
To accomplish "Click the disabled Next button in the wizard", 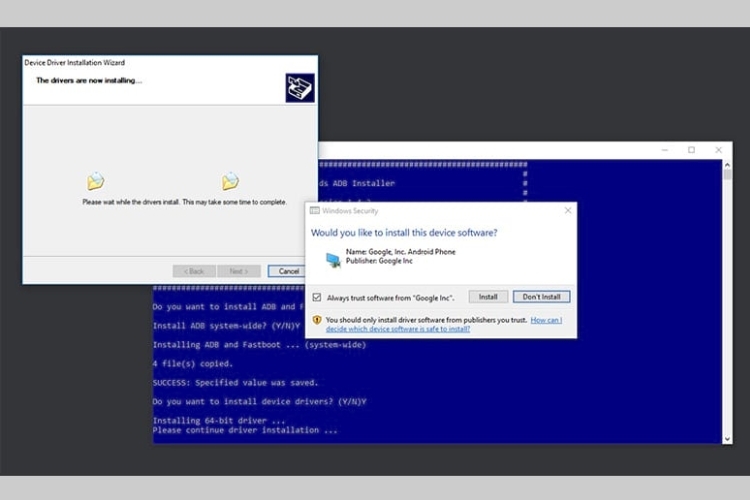I will click(x=239, y=271).
